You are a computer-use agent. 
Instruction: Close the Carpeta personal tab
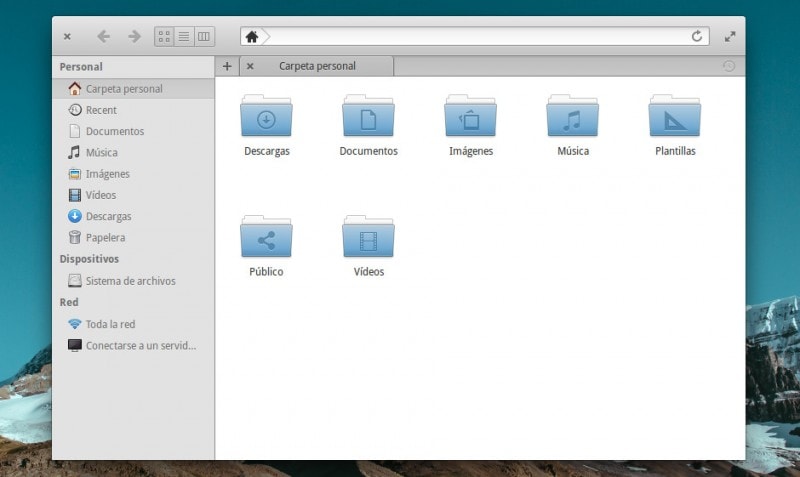point(250,66)
